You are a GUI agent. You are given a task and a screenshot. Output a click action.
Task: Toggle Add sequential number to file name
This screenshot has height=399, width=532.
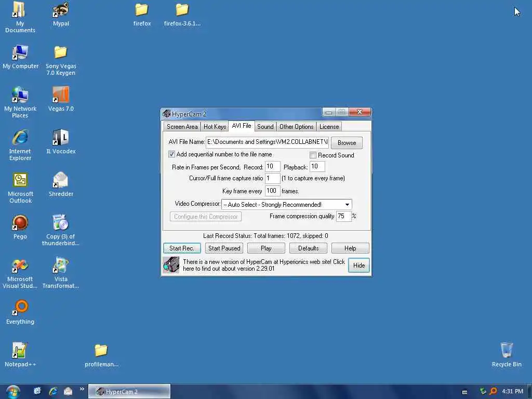[171, 154]
